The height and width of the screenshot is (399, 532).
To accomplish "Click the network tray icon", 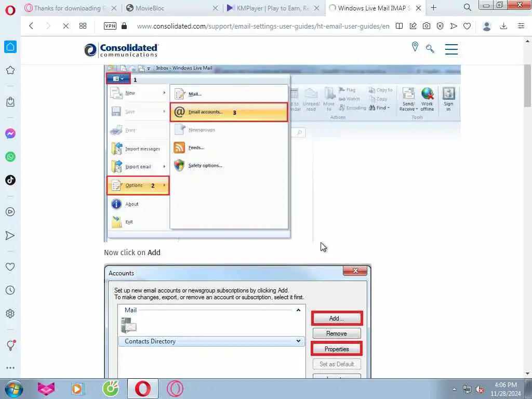I will tap(467, 390).
